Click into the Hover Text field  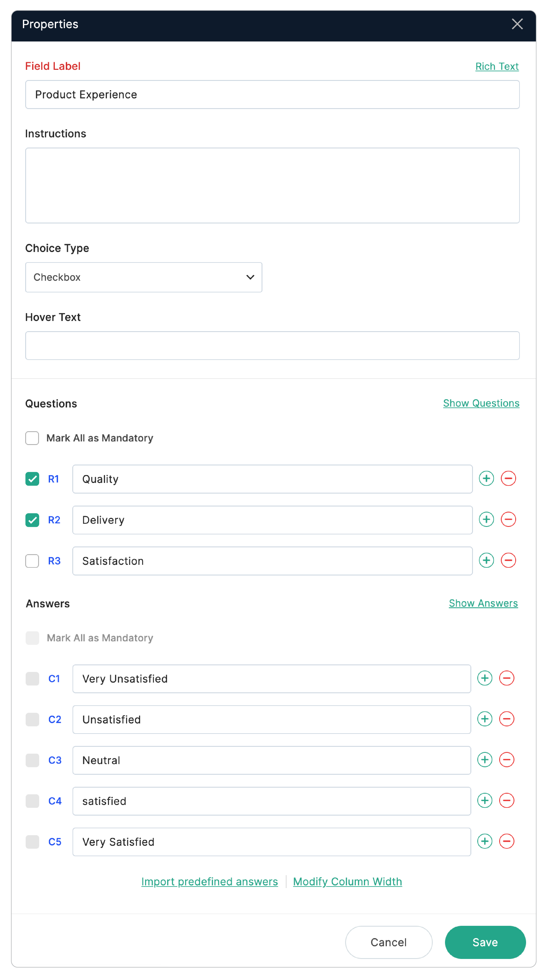point(272,345)
